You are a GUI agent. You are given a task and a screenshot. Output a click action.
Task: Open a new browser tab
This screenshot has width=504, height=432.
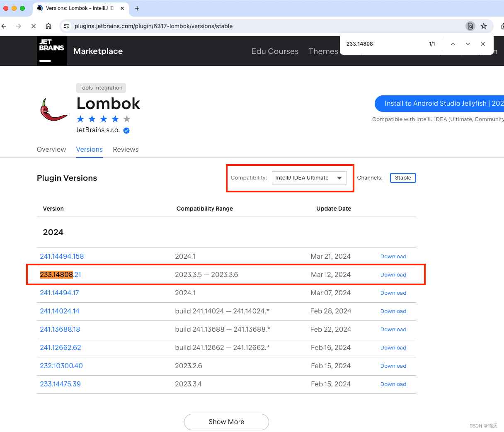tap(137, 8)
